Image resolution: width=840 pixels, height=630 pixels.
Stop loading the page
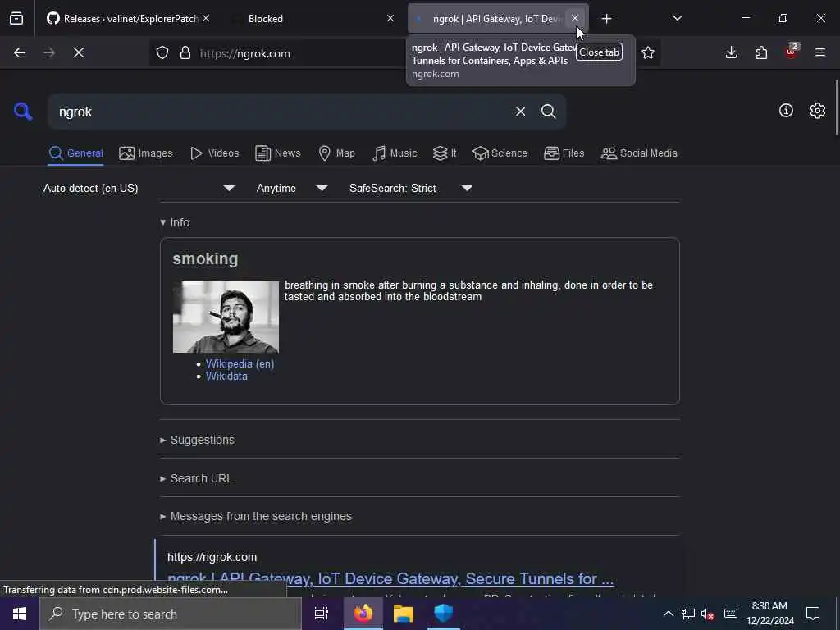(79, 53)
